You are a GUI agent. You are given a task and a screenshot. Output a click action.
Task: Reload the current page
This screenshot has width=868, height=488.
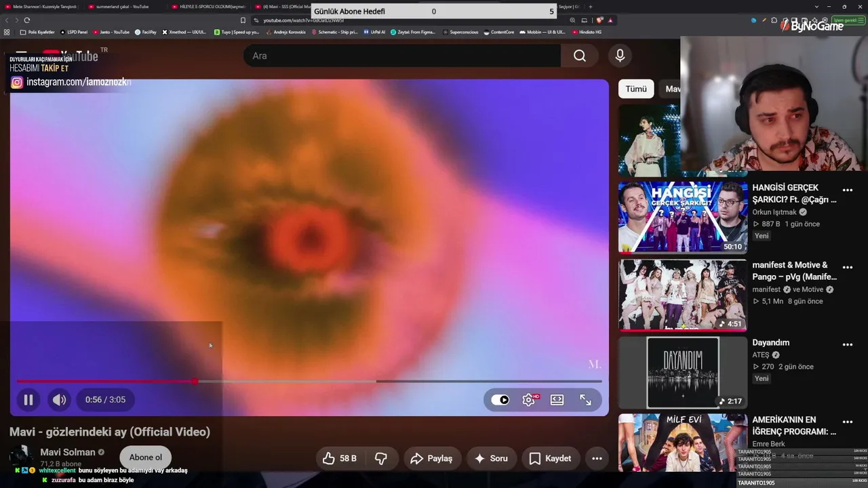coord(27,20)
